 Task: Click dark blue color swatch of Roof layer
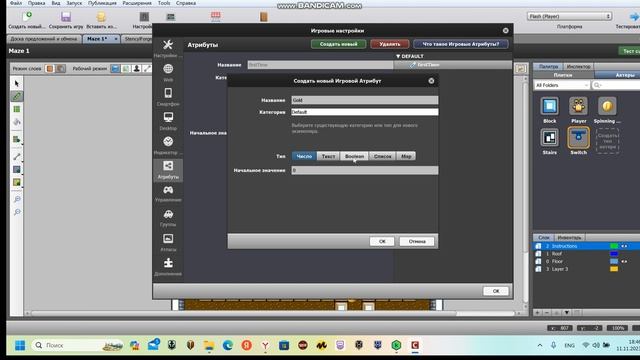pos(614,253)
